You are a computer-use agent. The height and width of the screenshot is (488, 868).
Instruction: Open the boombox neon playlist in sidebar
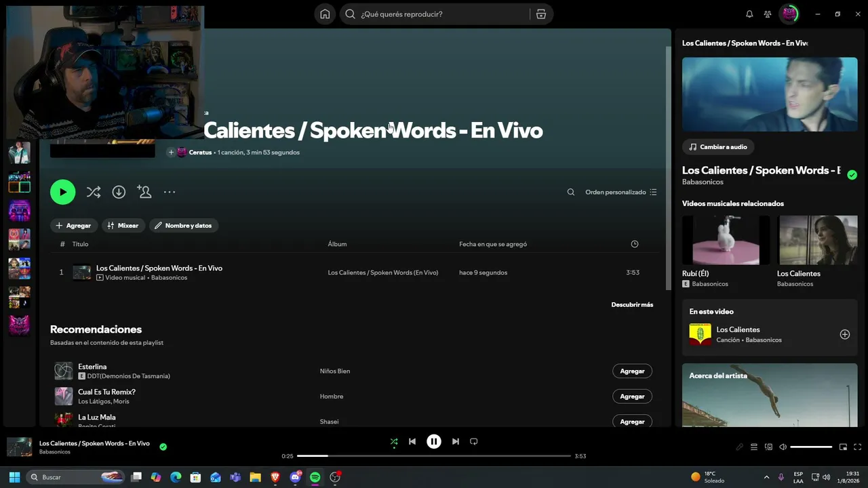(x=19, y=211)
